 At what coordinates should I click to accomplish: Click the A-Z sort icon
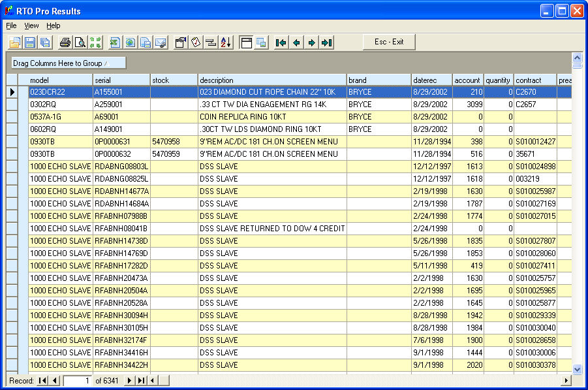tap(225, 42)
